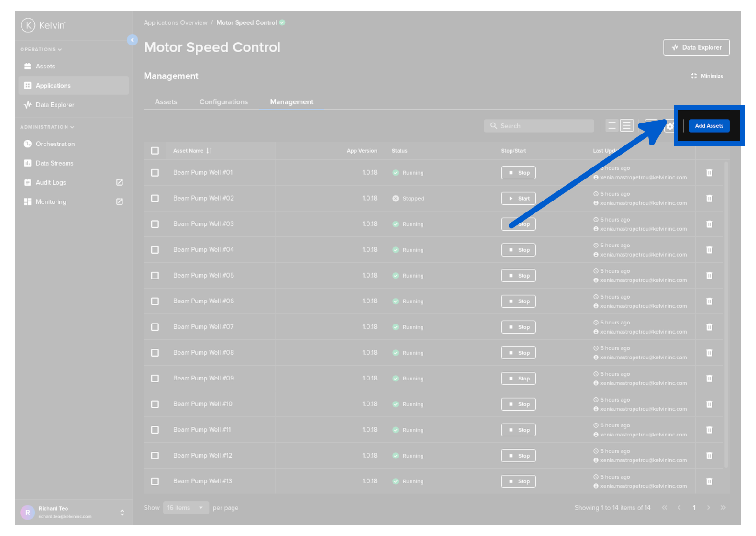756x536 pixels.
Task: Start Beam Pump Well #02
Action: coord(518,199)
